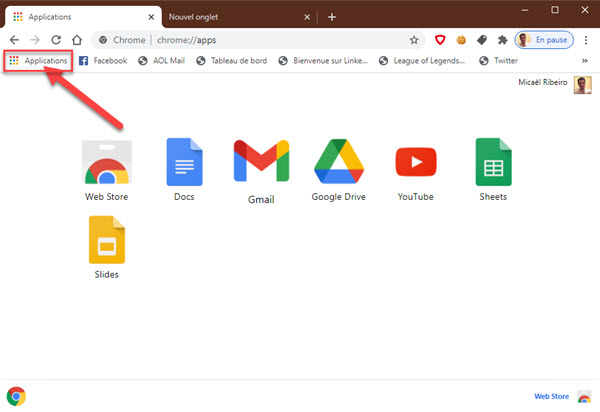
Task: Open the Facebook bookmark
Action: (x=103, y=60)
